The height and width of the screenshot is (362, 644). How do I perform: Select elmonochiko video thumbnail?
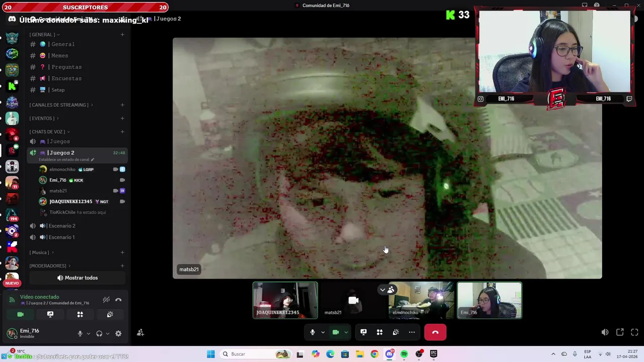(x=421, y=300)
